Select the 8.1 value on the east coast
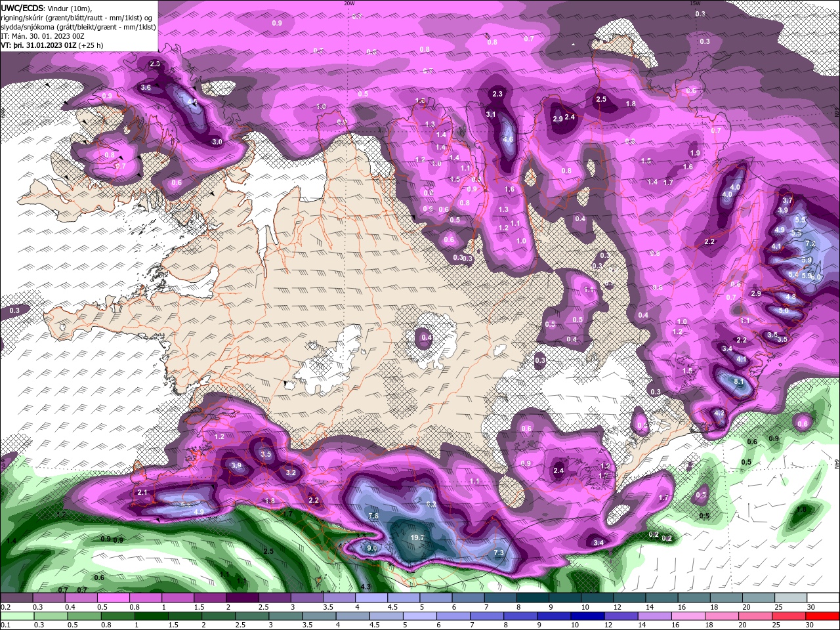The height and width of the screenshot is (630, 840). tap(738, 382)
